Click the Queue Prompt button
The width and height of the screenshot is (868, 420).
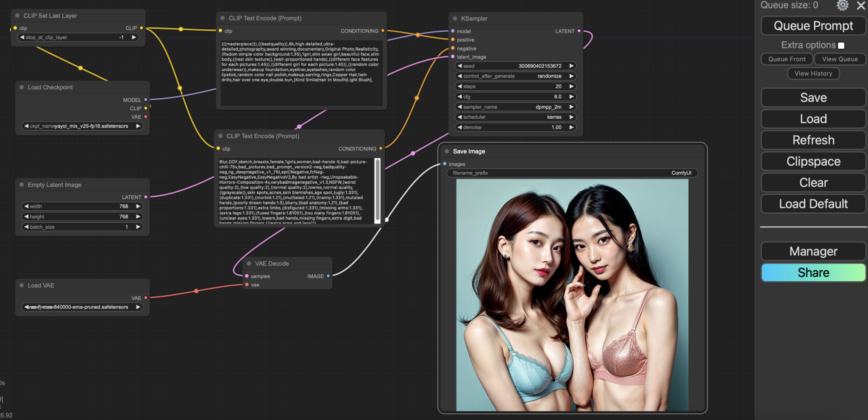(x=813, y=26)
